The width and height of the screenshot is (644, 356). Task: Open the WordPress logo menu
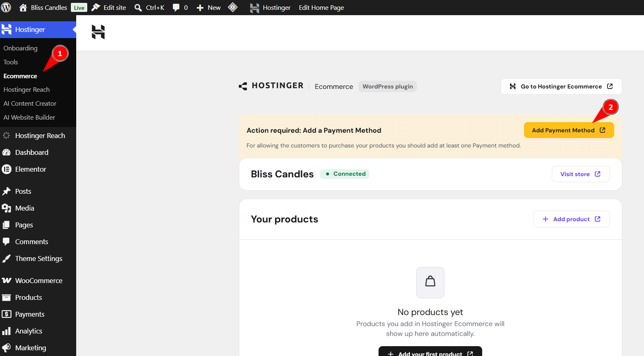pyautogui.click(x=6, y=7)
